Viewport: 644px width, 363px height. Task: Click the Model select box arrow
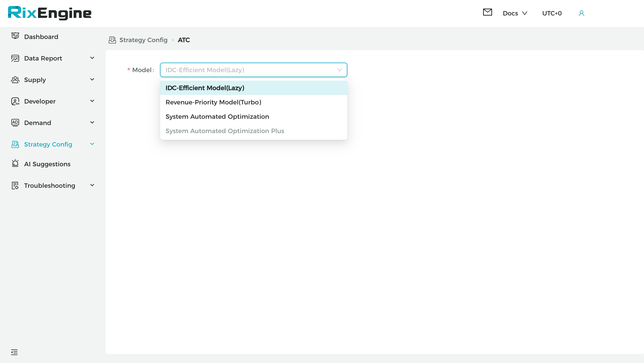[x=339, y=70]
